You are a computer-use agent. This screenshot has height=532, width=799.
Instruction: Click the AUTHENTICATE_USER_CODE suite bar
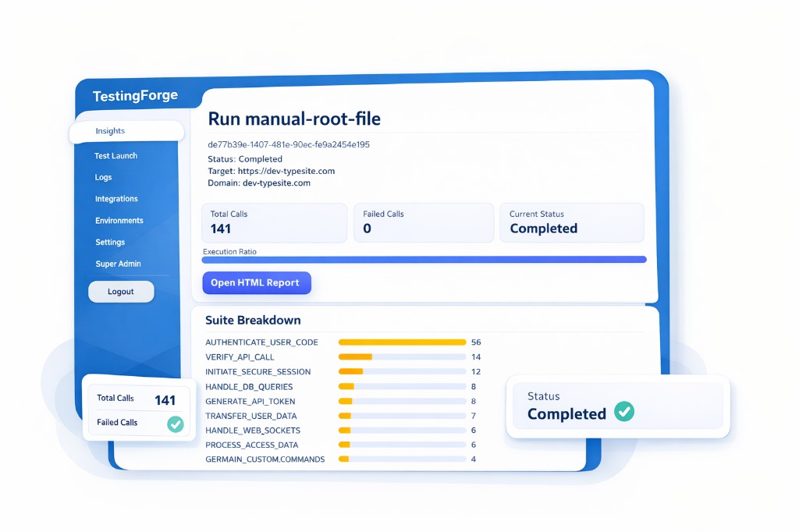point(402,342)
